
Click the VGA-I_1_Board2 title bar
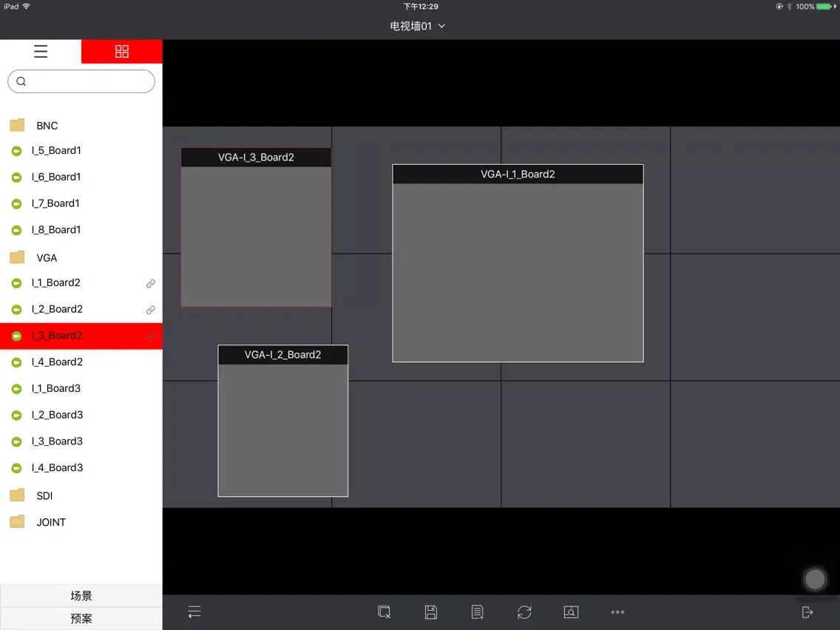pyautogui.click(x=518, y=174)
